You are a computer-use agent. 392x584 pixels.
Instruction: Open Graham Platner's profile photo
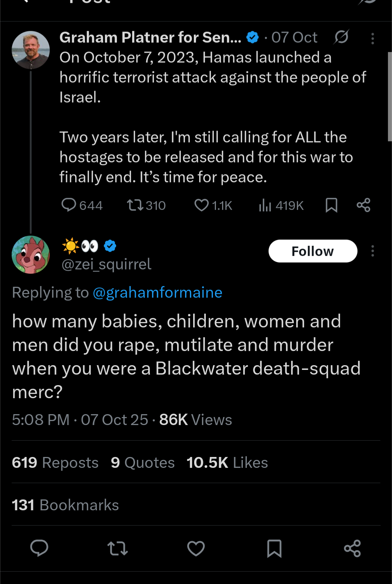31,50
